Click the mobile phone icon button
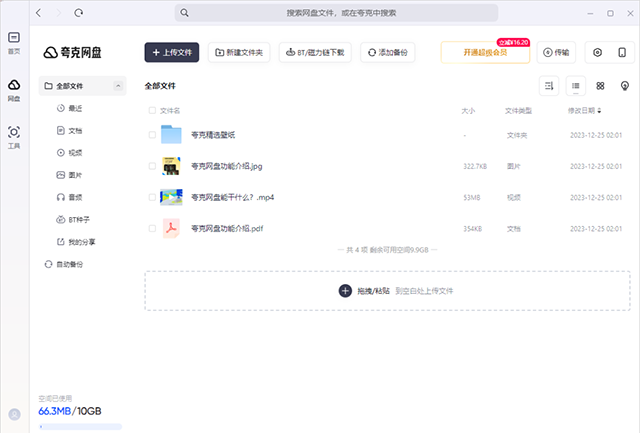Viewport: 640px width, 433px height. click(x=622, y=52)
